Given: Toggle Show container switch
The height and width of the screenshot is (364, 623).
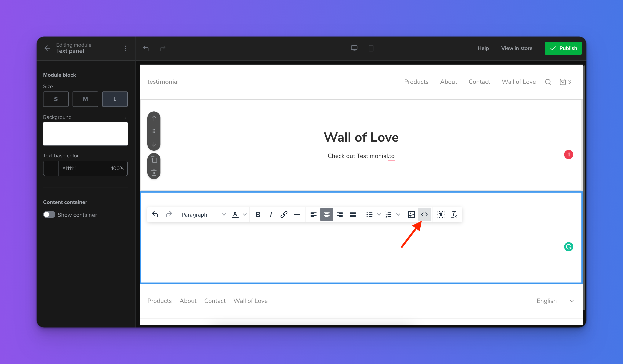Looking at the screenshot, I should [x=49, y=215].
